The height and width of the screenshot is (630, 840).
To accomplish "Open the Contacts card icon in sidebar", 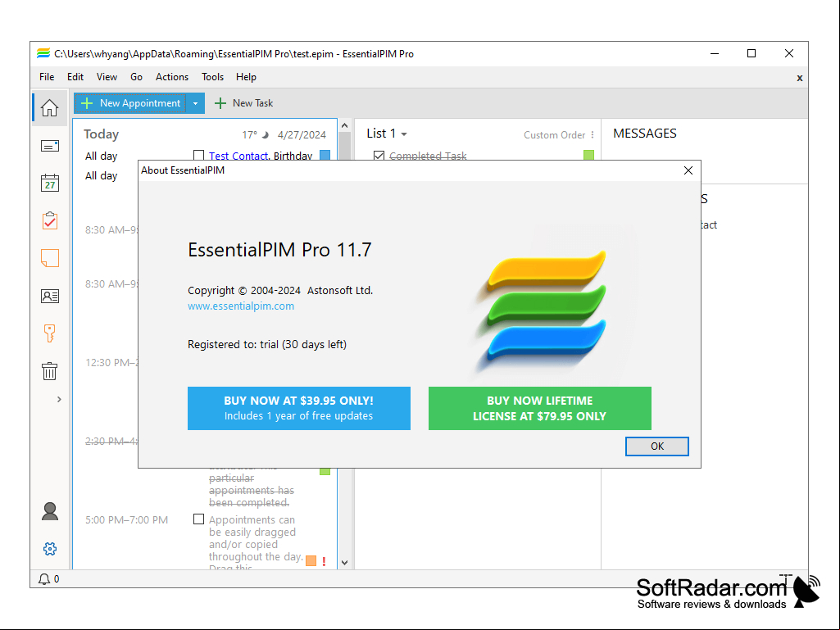I will (49, 296).
